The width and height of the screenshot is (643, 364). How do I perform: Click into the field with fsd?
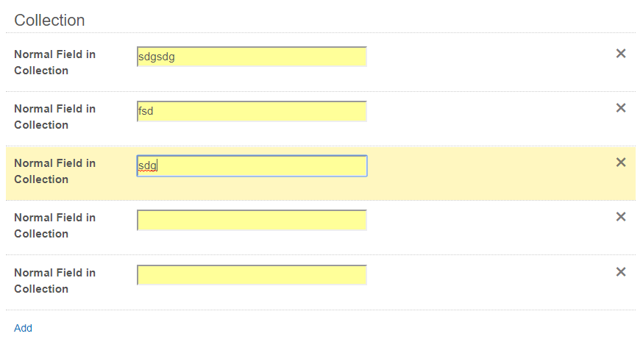[252, 111]
